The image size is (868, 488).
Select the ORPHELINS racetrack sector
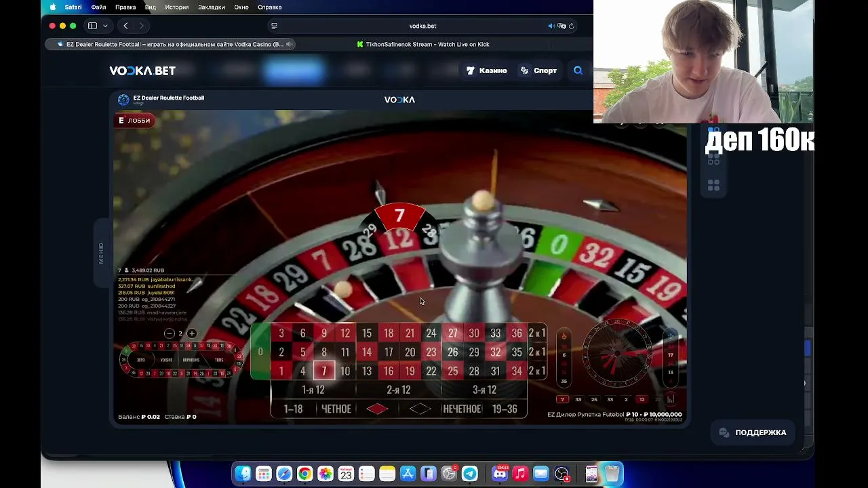[x=191, y=360]
